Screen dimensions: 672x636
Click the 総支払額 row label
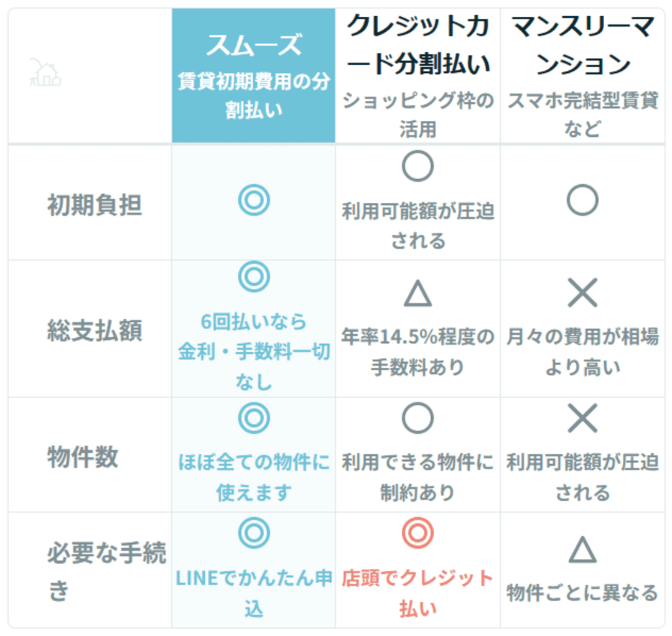[x=95, y=331]
